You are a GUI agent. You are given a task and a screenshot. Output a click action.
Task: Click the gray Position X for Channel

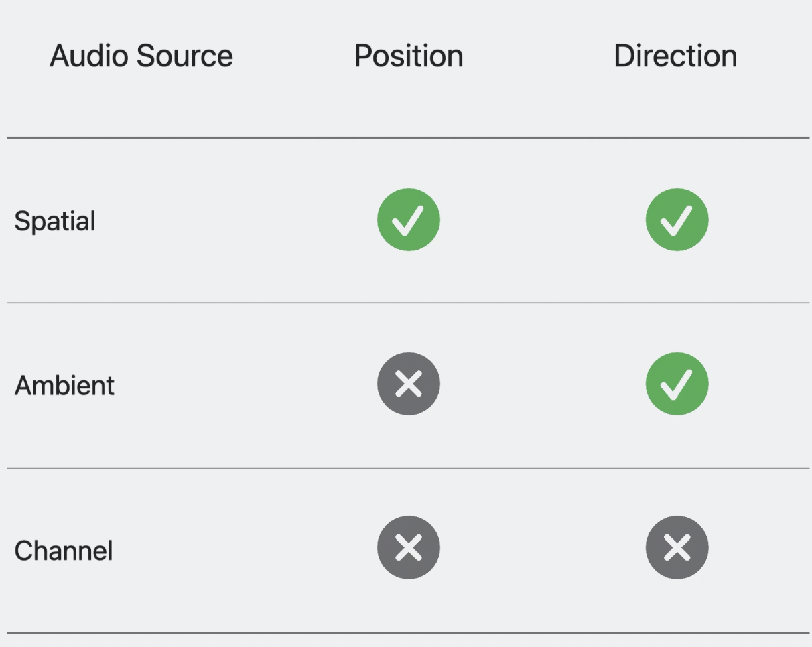409,548
